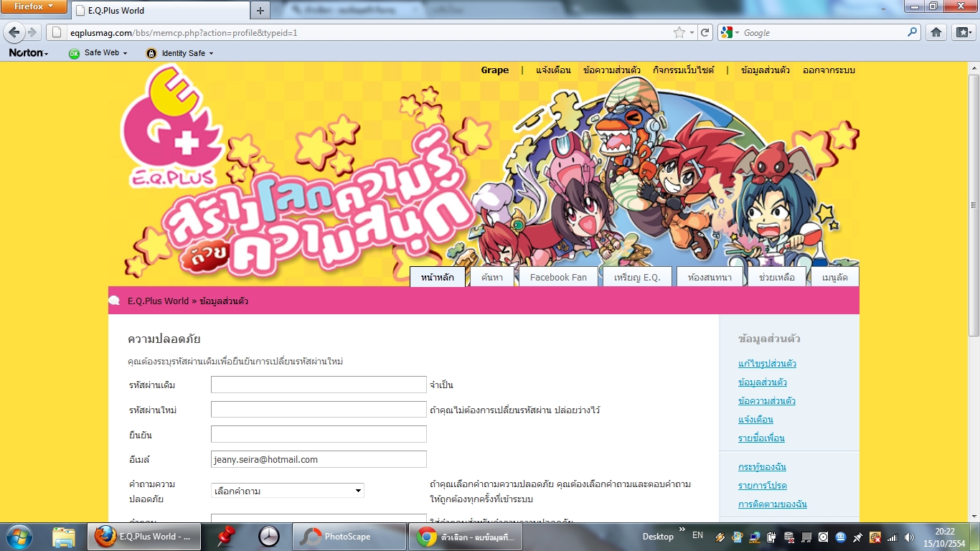The width and height of the screenshot is (980, 551).
Task: Select the หน้าหลัก navigation tab
Action: point(438,277)
